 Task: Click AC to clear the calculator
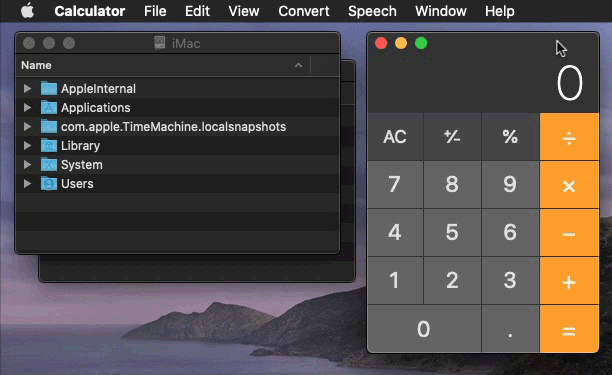point(395,137)
